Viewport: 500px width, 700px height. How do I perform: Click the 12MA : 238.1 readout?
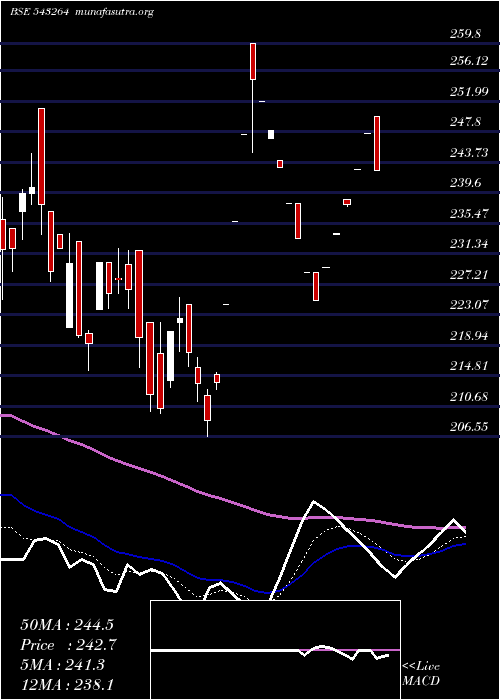(x=67, y=684)
